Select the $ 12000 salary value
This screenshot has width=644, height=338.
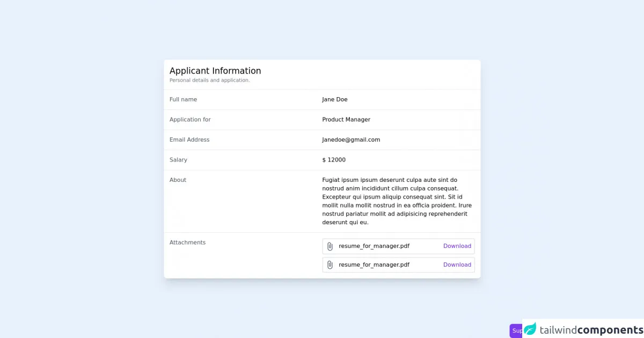(334, 160)
